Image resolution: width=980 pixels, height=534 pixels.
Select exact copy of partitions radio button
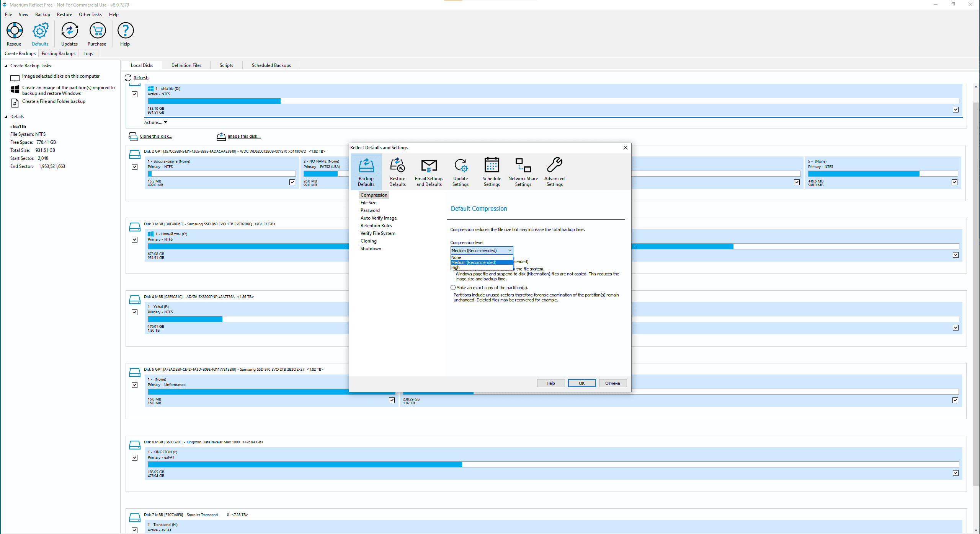click(x=453, y=288)
